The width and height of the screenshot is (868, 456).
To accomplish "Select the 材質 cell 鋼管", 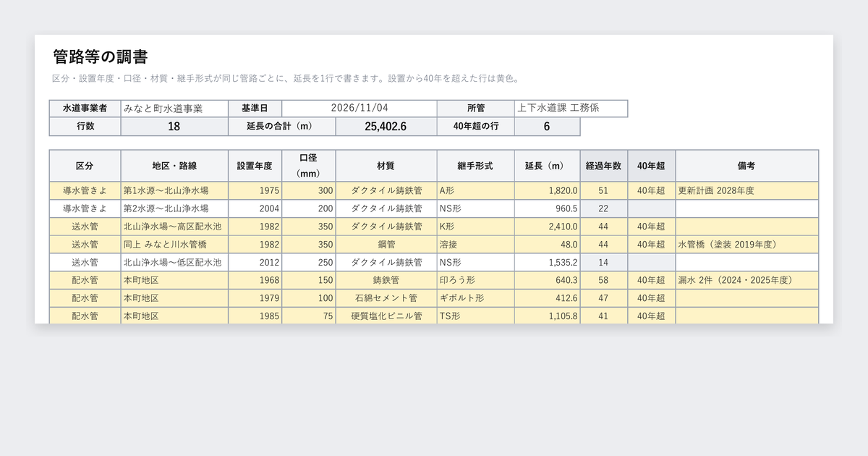I will pos(386,245).
